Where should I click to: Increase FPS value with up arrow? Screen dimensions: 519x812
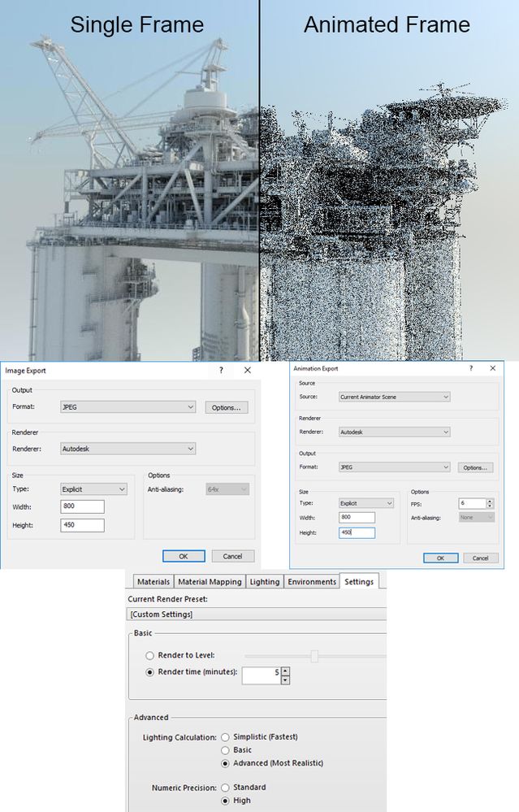(490, 501)
